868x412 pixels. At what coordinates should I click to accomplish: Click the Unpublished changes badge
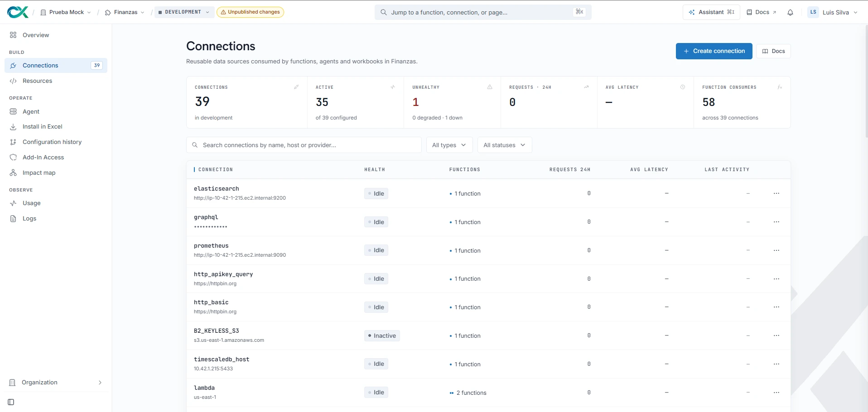pos(250,12)
